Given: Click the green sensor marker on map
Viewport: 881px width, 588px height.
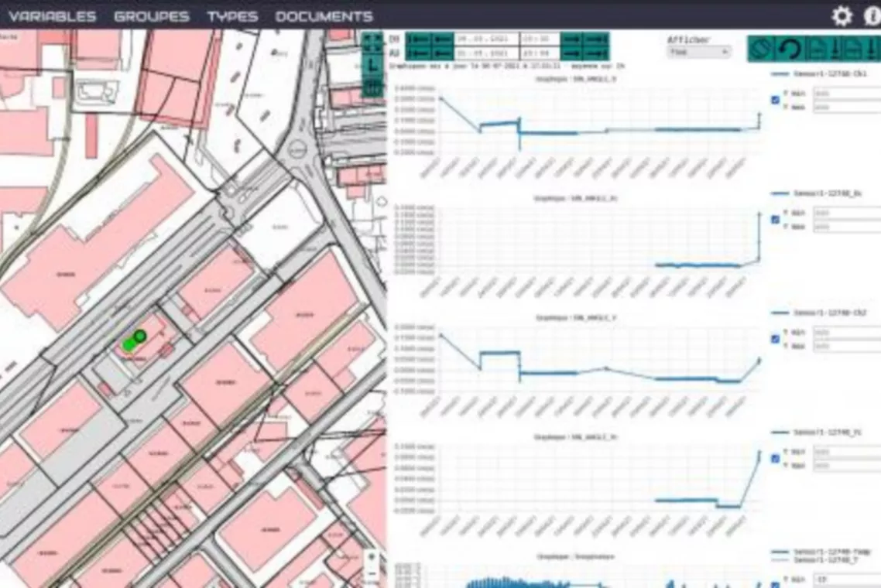Looking at the screenshot, I should (x=139, y=336).
